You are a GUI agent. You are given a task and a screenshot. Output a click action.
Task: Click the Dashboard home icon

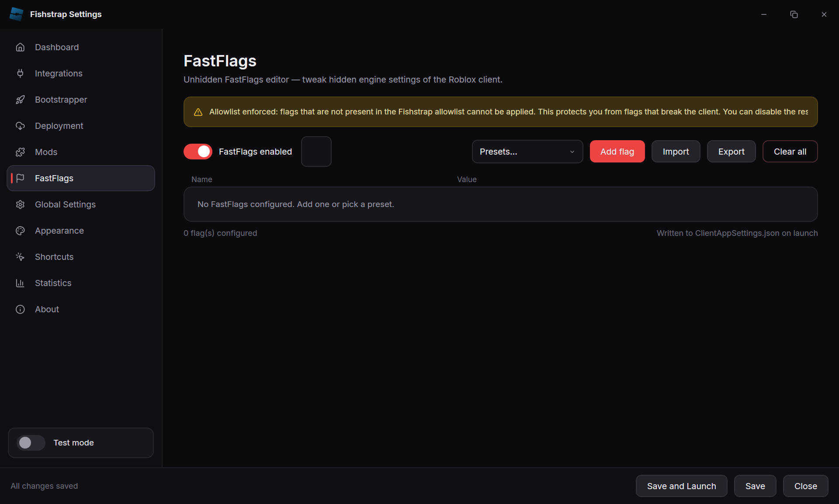[20, 47]
